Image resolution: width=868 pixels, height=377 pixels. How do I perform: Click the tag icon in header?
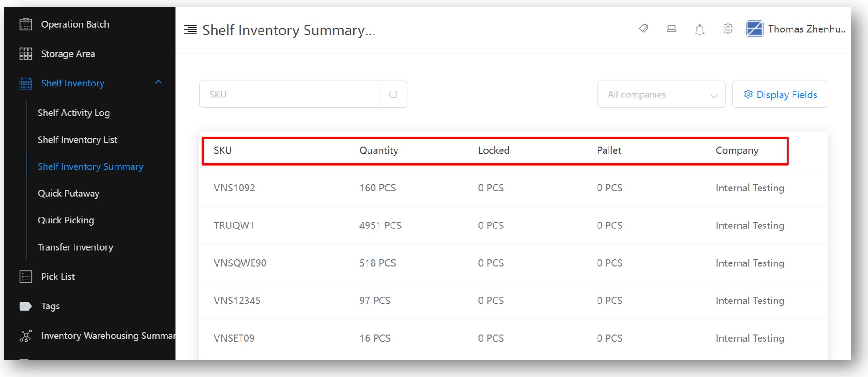[644, 29]
